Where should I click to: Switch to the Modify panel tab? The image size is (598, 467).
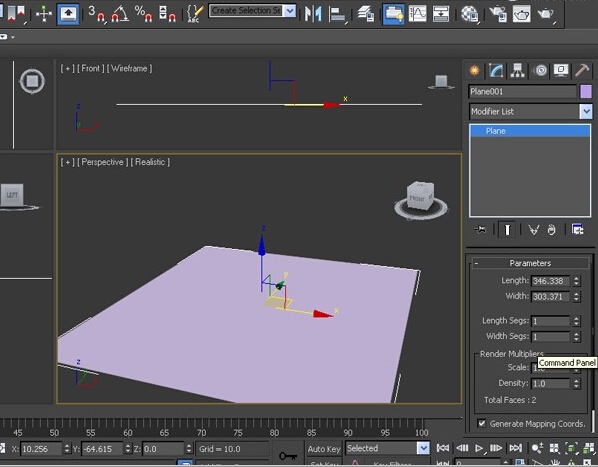[x=496, y=71]
